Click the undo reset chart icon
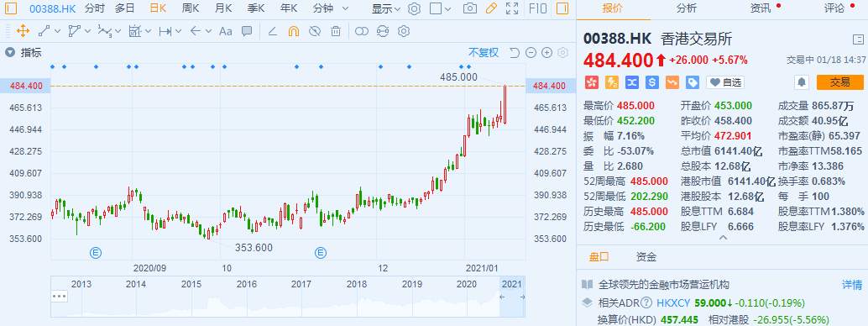Viewport: 868px width, 326px height. tap(515, 53)
